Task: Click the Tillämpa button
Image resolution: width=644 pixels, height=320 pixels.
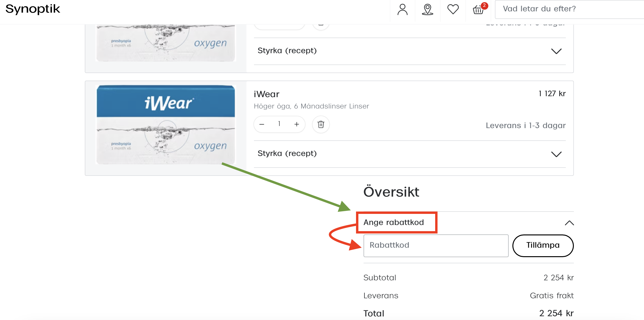Action: (x=543, y=246)
